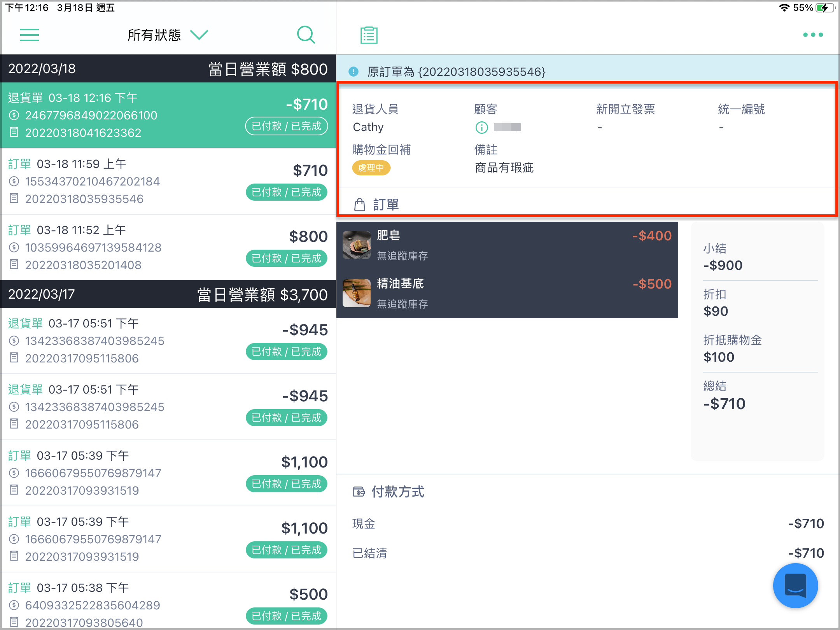Click payment number 1553437021046720218​4

[x=93, y=181]
